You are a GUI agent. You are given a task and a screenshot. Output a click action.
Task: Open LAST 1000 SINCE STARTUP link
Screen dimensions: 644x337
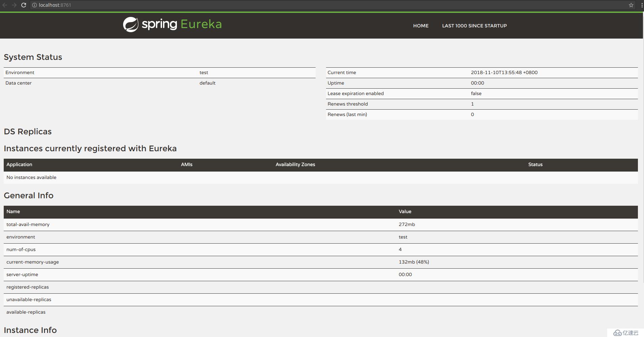pos(474,26)
